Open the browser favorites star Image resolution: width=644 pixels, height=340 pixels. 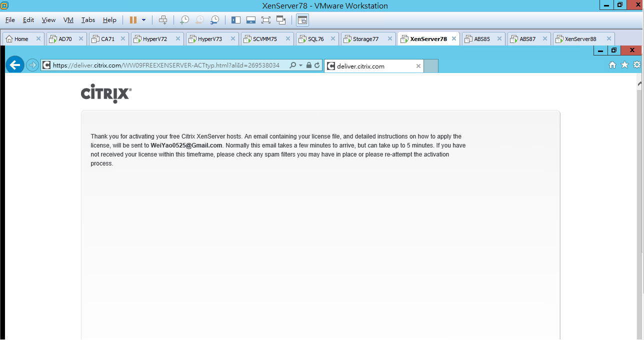click(624, 65)
